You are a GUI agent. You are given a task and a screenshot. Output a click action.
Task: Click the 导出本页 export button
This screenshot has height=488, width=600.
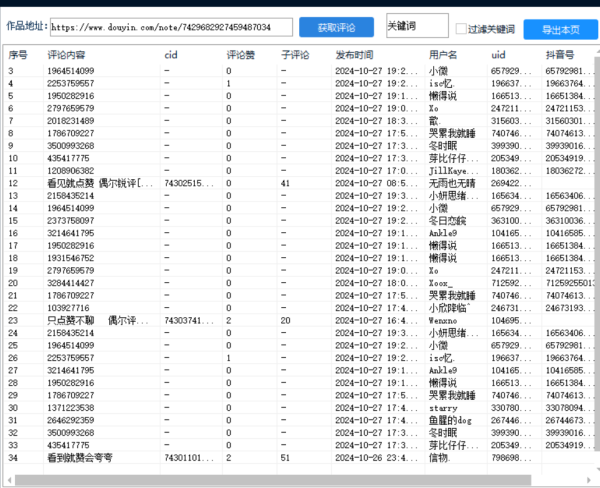[558, 31]
